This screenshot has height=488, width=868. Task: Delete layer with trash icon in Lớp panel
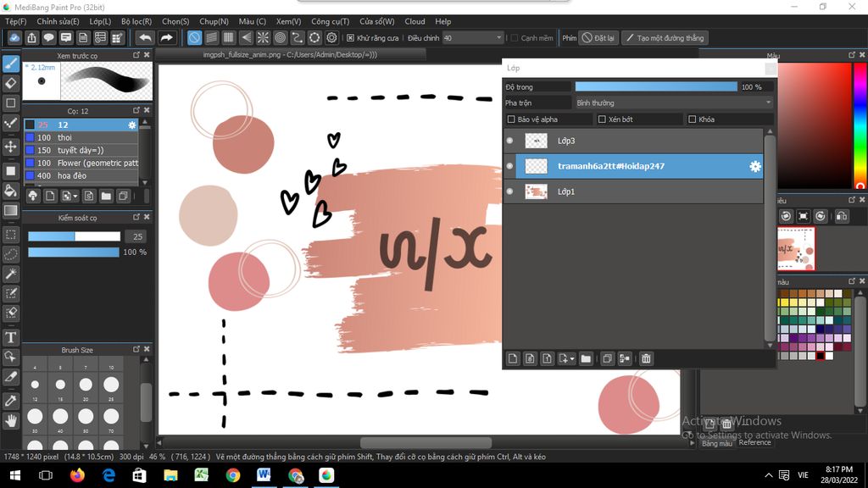pyautogui.click(x=646, y=358)
